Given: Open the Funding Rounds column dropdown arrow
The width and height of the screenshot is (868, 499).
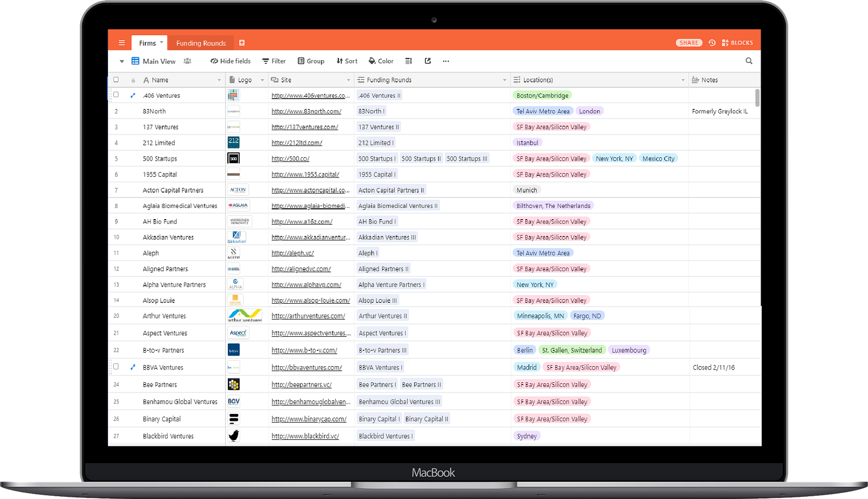Looking at the screenshot, I should coord(505,80).
